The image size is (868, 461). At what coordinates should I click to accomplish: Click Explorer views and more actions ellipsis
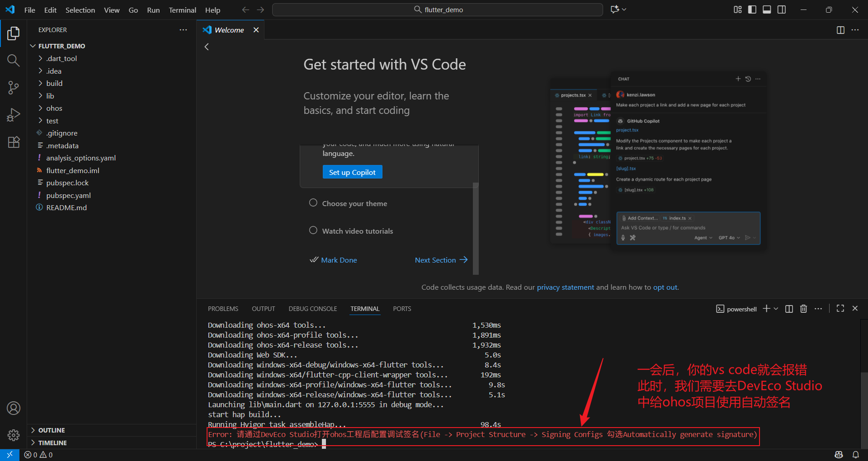pos(183,30)
